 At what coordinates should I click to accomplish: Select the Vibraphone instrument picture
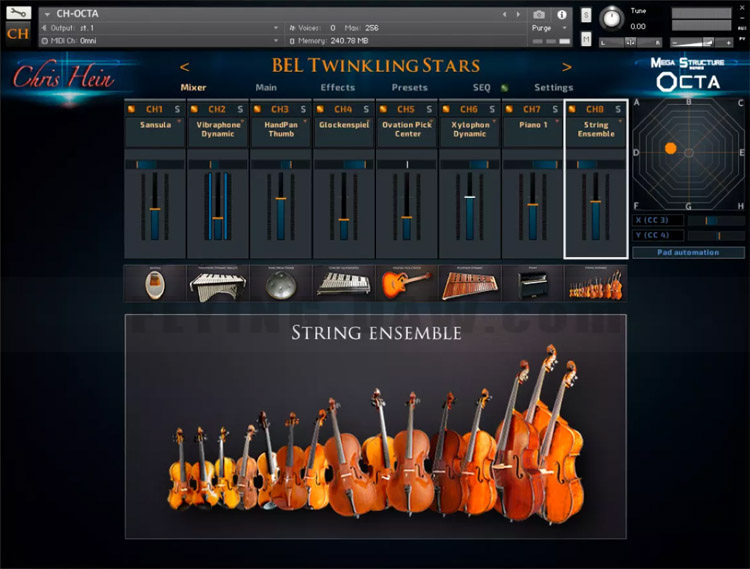pos(218,284)
